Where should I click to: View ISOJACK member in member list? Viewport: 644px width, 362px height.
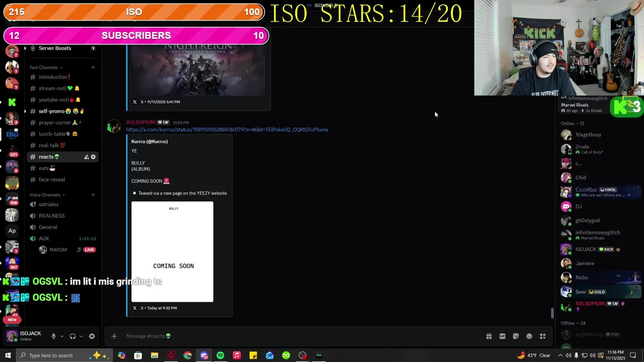(x=601, y=249)
